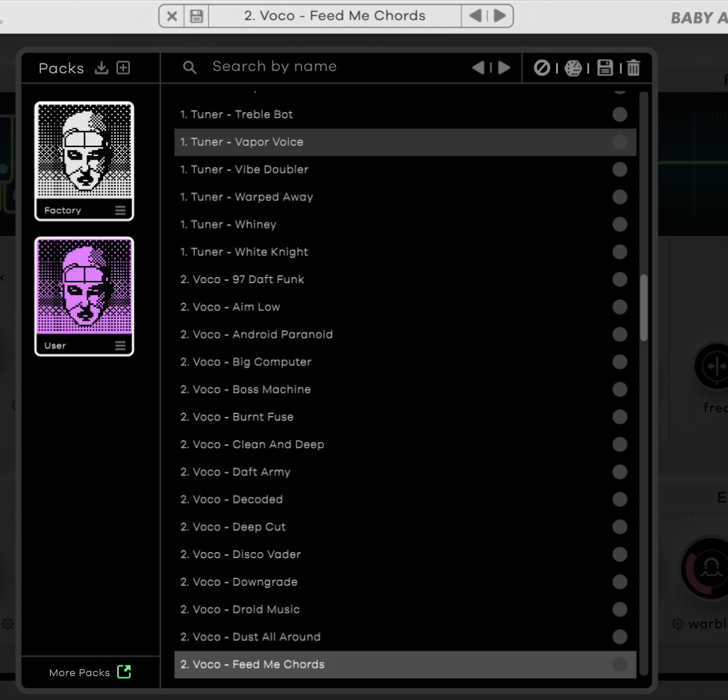The width and height of the screenshot is (728, 700).
Task: Delete preset with the trash icon
Action: pos(633,68)
